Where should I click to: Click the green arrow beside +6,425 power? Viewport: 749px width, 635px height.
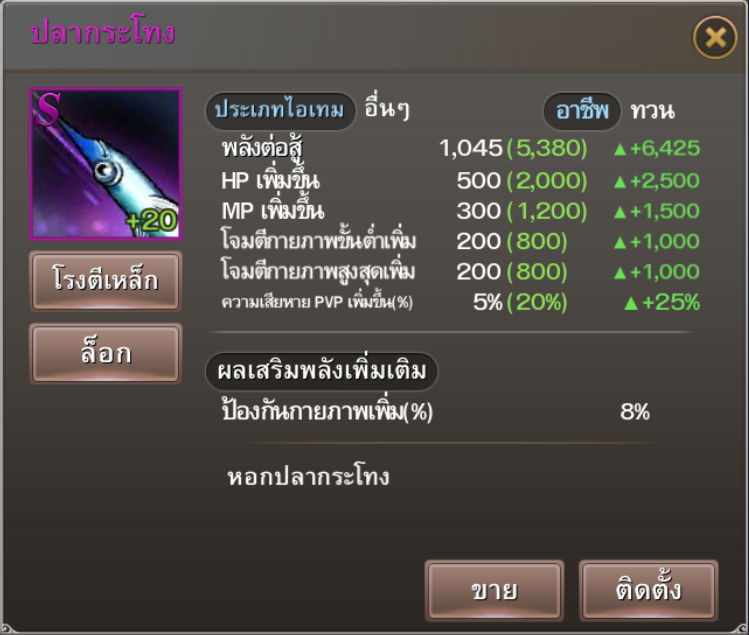pyautogui.click(x=620, y=150)
